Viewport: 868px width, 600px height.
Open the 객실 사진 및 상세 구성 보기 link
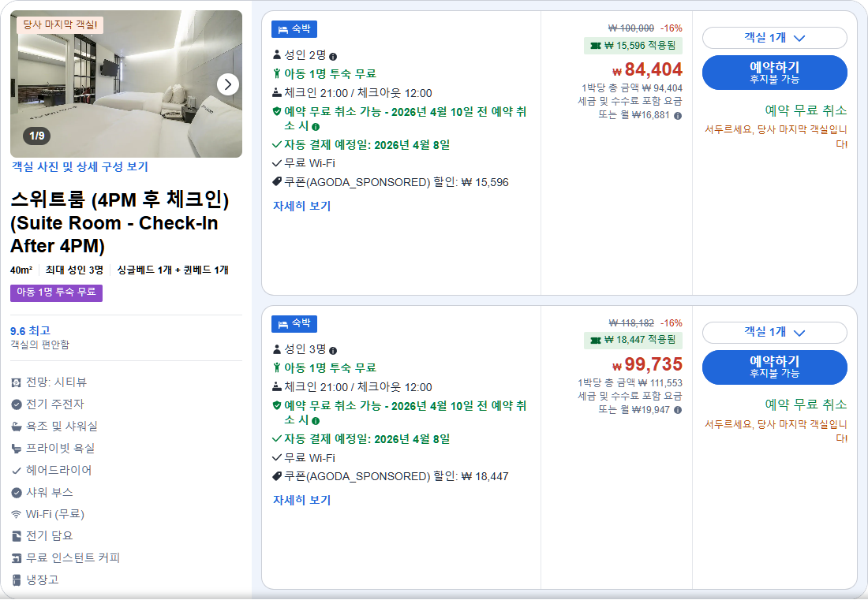coord(79,167)
